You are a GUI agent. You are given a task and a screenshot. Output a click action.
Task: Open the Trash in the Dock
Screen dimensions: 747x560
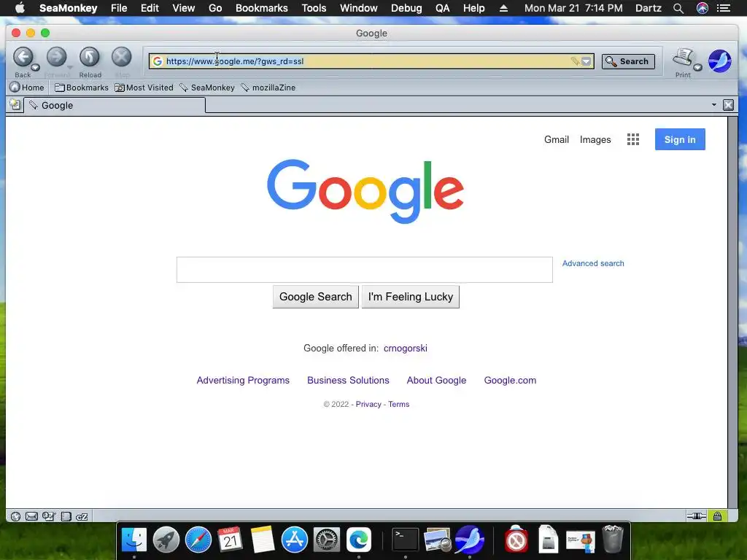coord(613,540)
